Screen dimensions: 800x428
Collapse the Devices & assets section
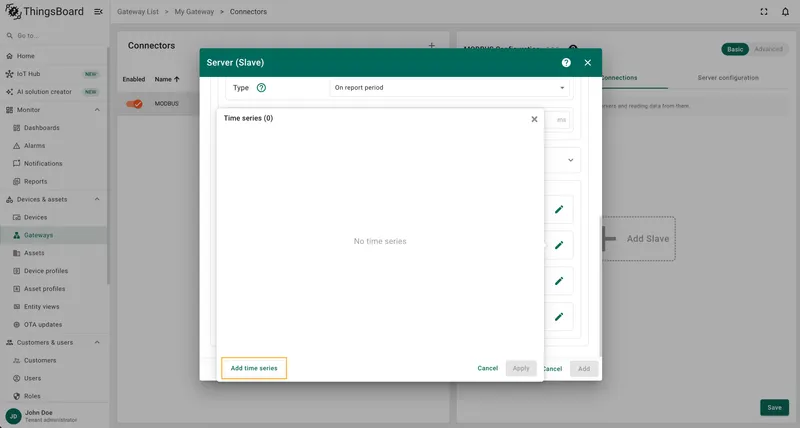pos(97,199)
